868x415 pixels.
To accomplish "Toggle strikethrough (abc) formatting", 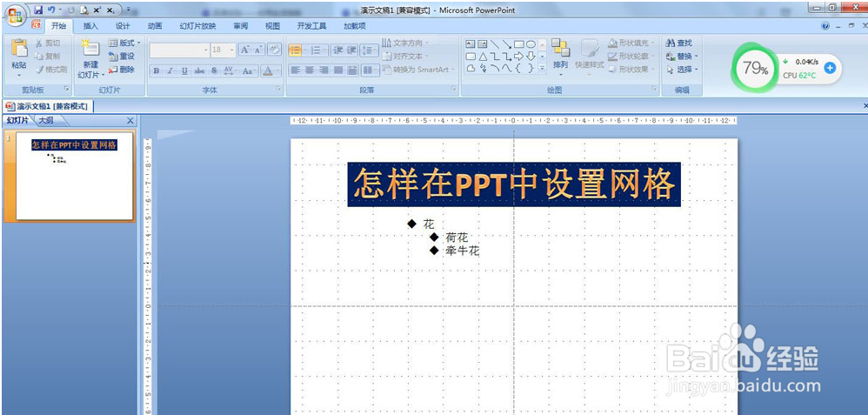I will (199, 70).
